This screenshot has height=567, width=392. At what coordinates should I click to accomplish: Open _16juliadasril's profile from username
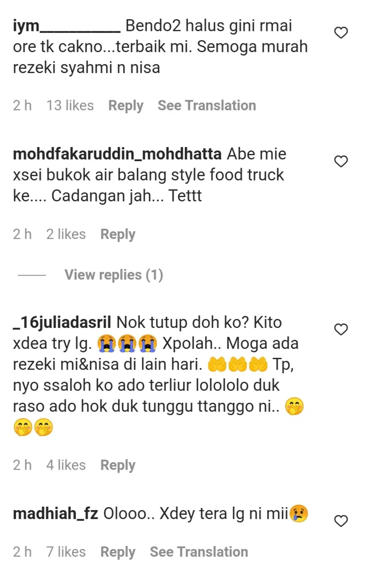tap(62, 322)
